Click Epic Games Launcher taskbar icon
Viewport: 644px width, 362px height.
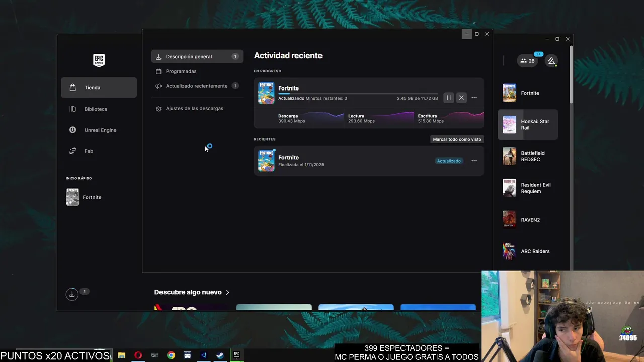point(236,355)
